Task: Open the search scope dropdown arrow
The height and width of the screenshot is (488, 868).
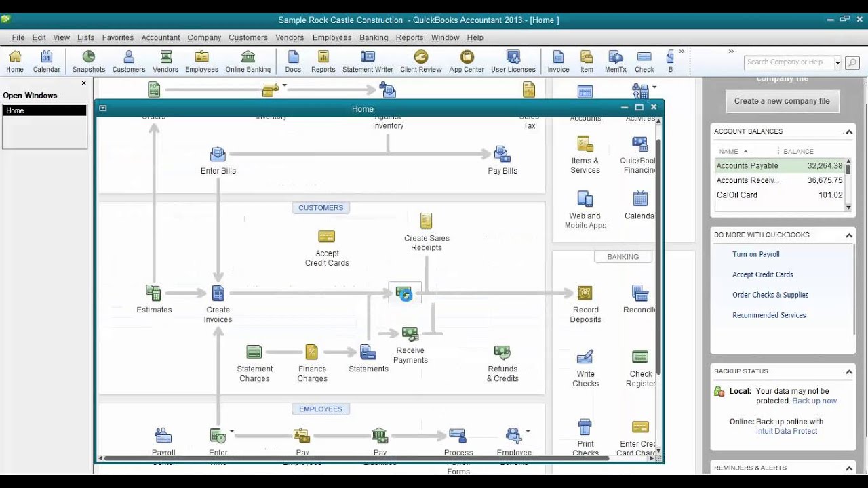Action: coord(837,62)
